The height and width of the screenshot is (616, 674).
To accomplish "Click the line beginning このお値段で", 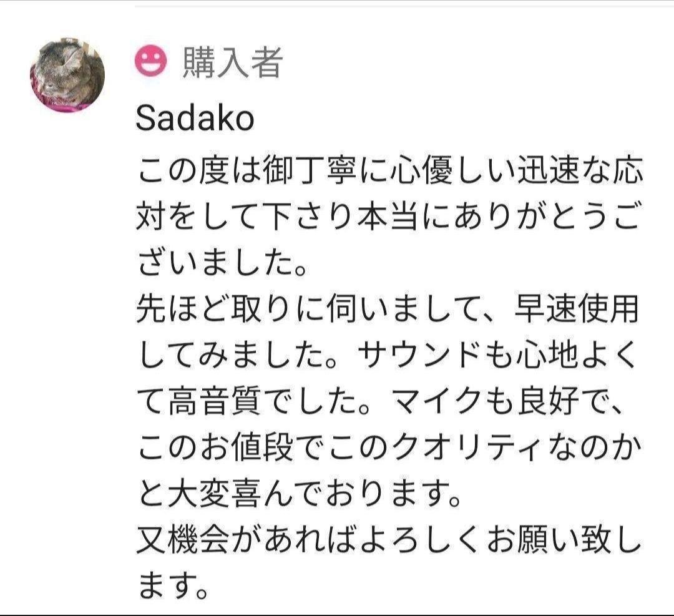I will tap(389, 449).
